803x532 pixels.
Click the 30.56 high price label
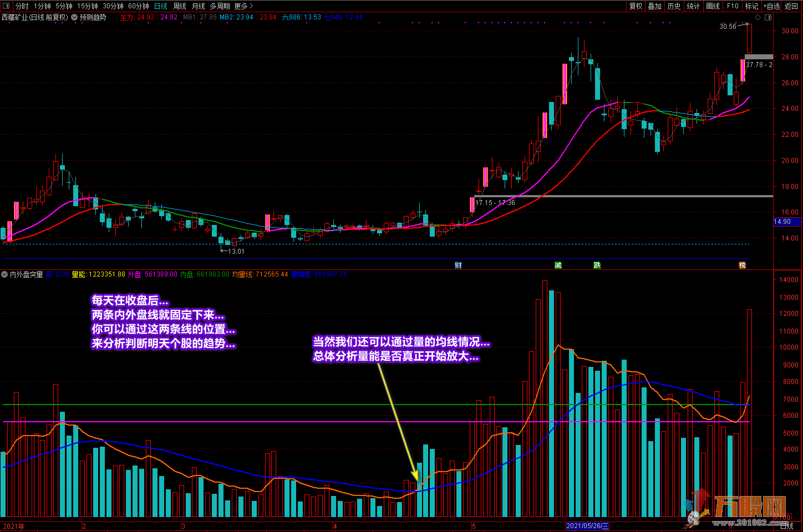click(x=728, y=27)
